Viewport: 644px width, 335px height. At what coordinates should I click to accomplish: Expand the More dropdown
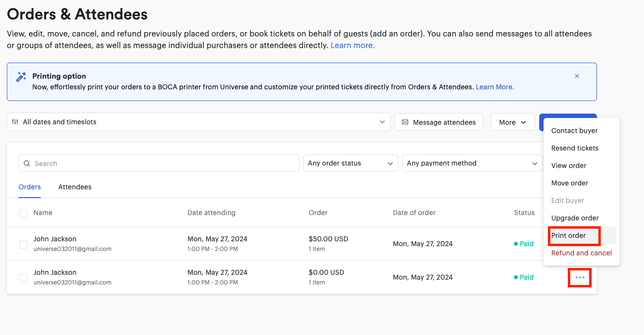[513, 122]
